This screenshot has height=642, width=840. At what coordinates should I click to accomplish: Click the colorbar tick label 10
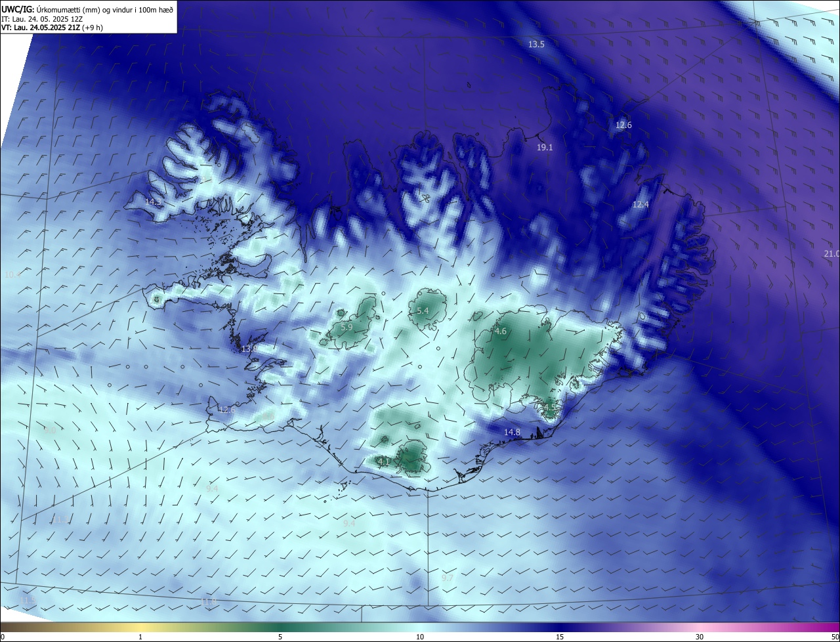click(x=420, y=637)
